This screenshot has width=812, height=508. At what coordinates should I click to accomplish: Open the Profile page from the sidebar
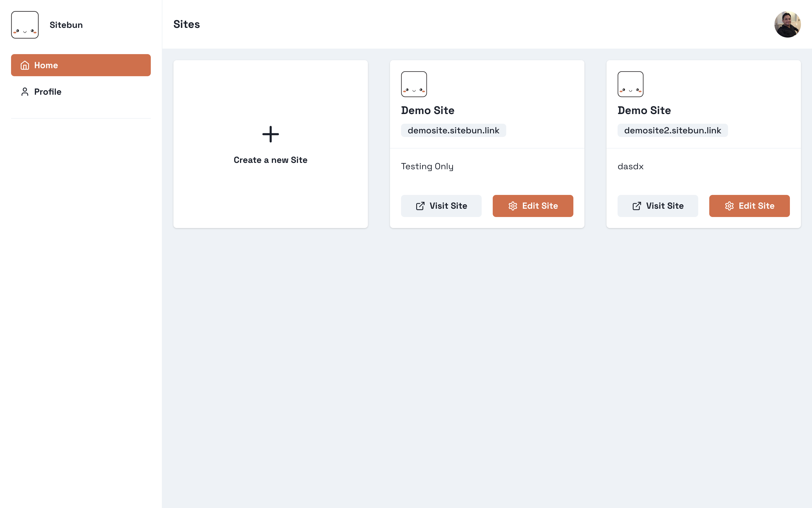tap(48, 92)
